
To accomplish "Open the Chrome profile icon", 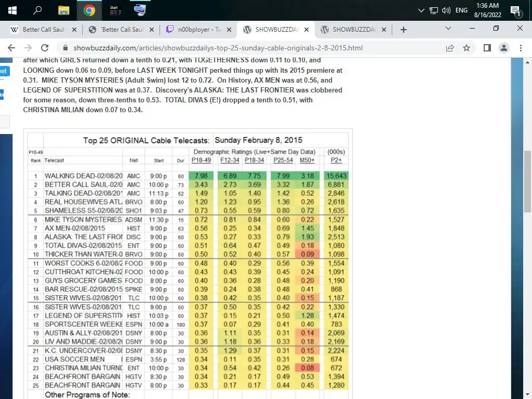I will coord(504,48).
